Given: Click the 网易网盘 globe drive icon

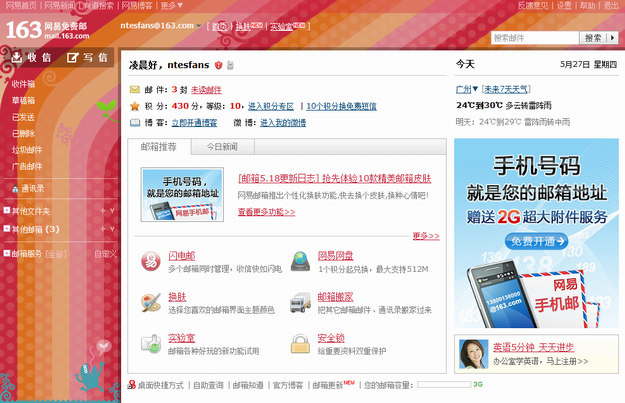Looking at the screenshot, I should click(x=300, y=261).
